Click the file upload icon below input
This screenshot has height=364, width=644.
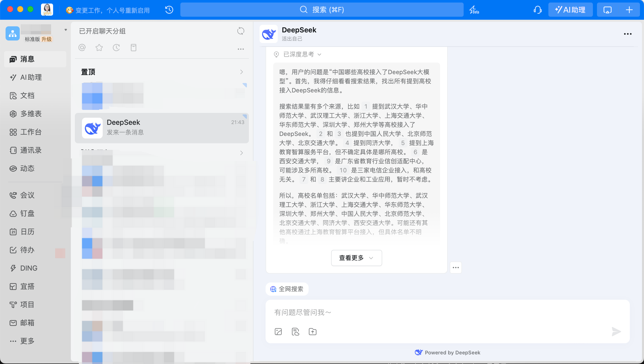[x=313, y=332]
